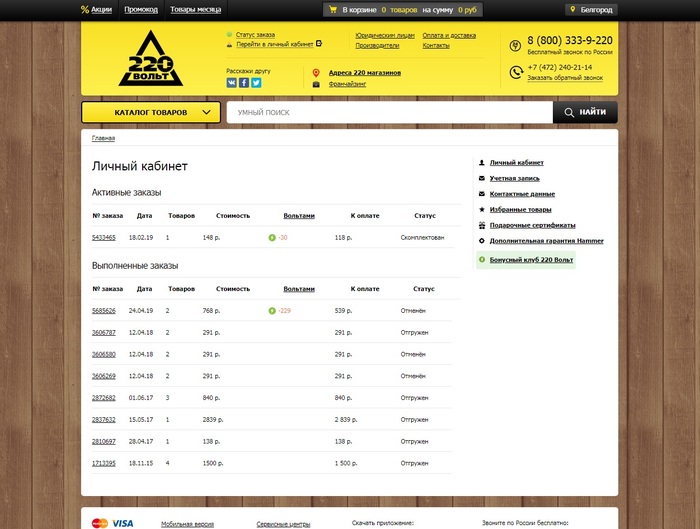The image size is (700, 529).
Task: Open the Промокод menu item
Action: pyautogui.click(x=140, y=10)
